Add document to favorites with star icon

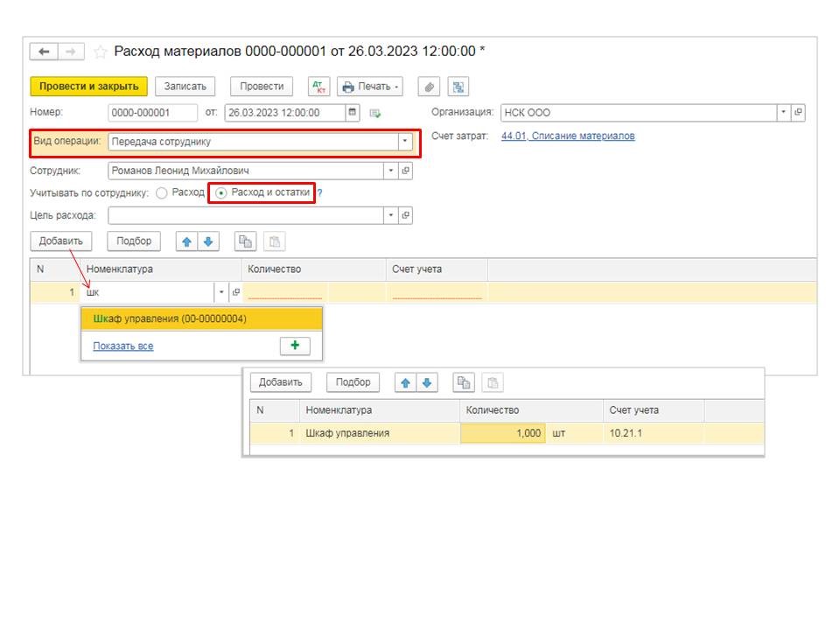click(100, 52)
